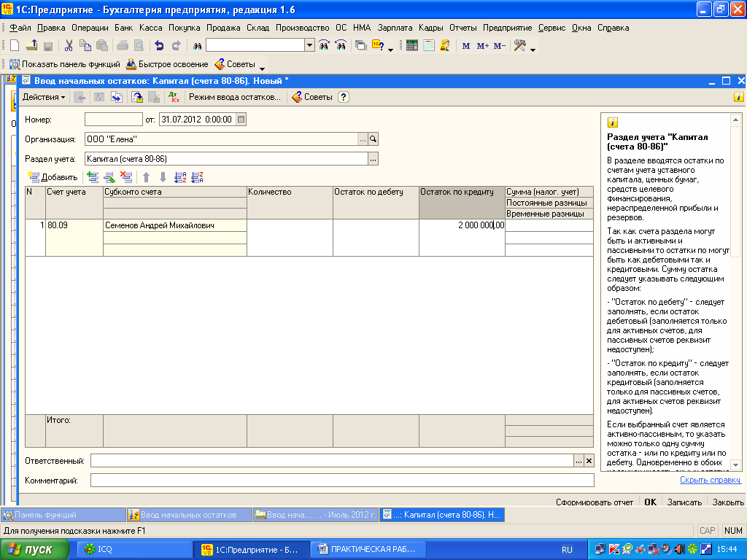Viewport: 747px width, 560px height.
Task: Open the Операции menu
Action: click(90, 28)
